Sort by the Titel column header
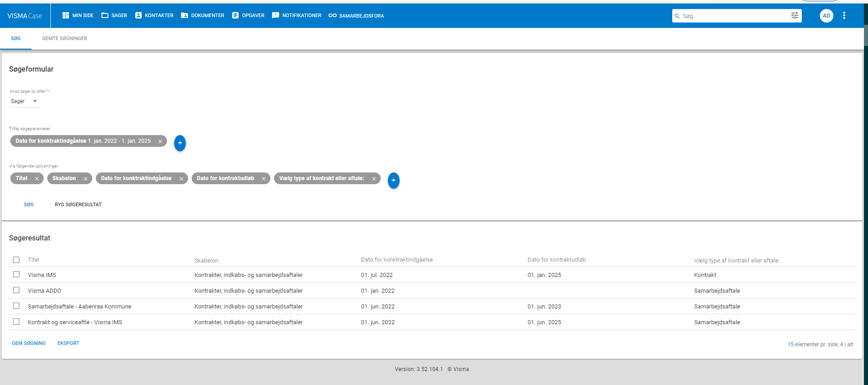The image size is (868, 385). [34, 260]
